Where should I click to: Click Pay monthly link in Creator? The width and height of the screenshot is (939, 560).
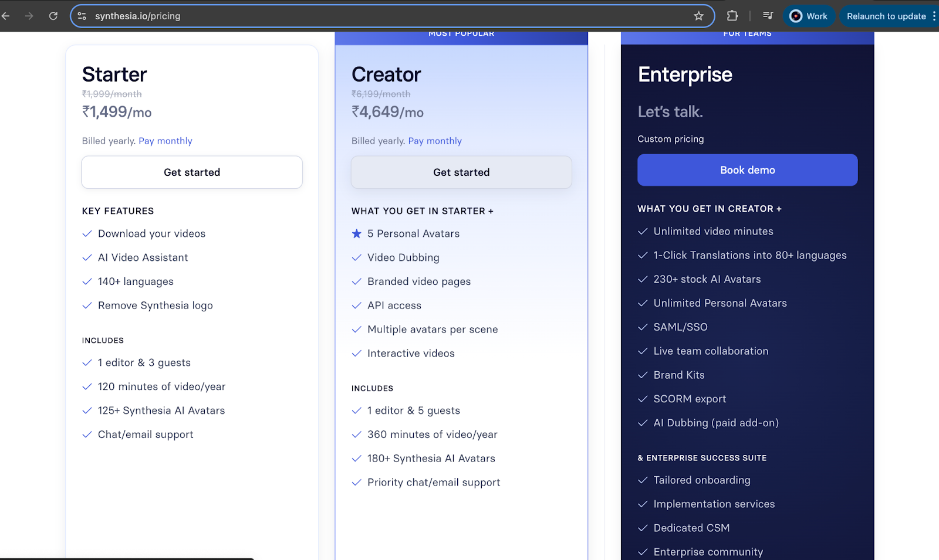[435, 141]
